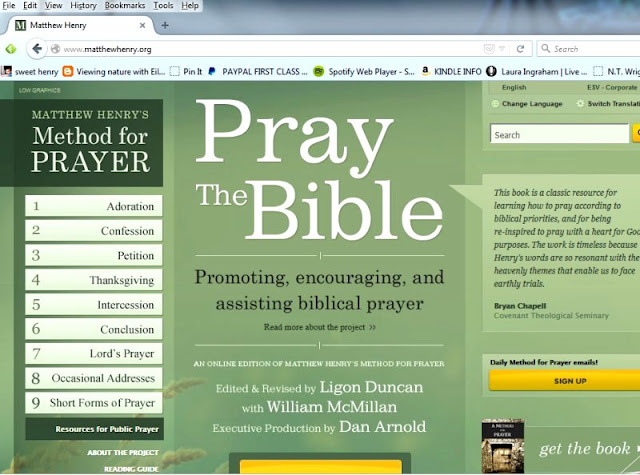Click Bryan Chapell quote attribution
Image resolution: width=640 pixels, height=475 pixels.
pos(520,306)
